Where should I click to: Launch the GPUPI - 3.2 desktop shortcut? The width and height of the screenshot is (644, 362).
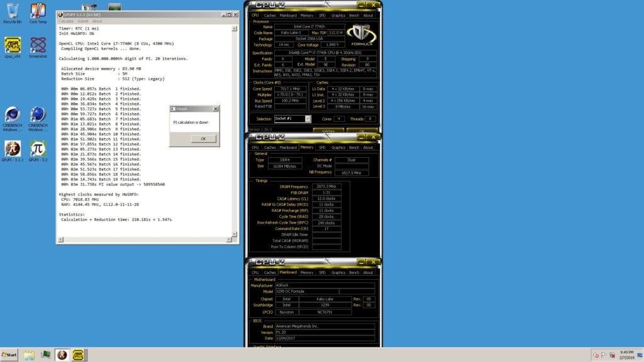coord(38,151)
